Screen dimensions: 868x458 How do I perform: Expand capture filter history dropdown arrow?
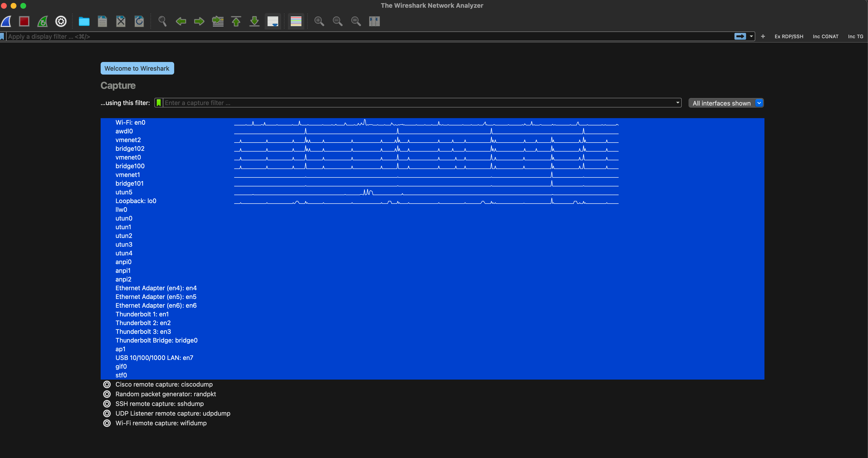click(678, 103)
